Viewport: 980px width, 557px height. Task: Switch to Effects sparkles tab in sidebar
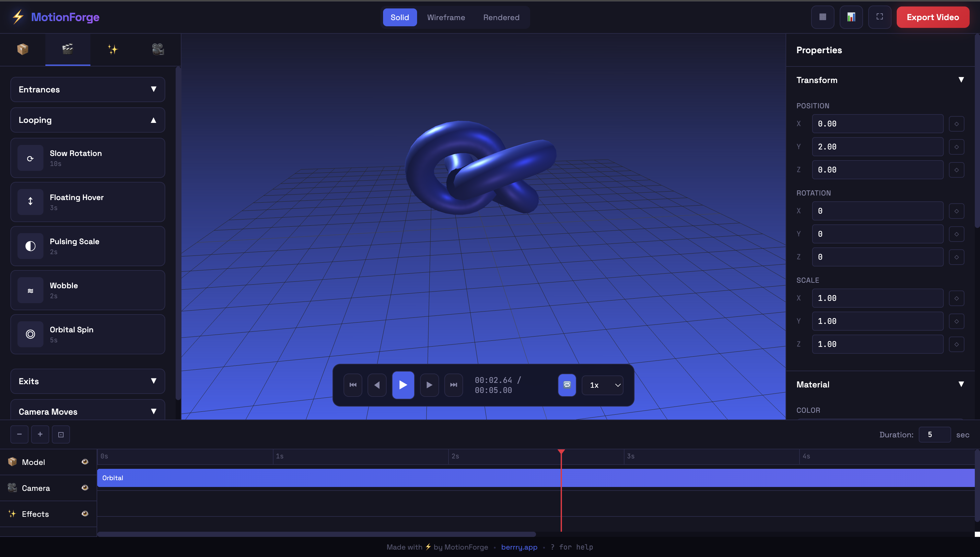[x=113, y=49]
